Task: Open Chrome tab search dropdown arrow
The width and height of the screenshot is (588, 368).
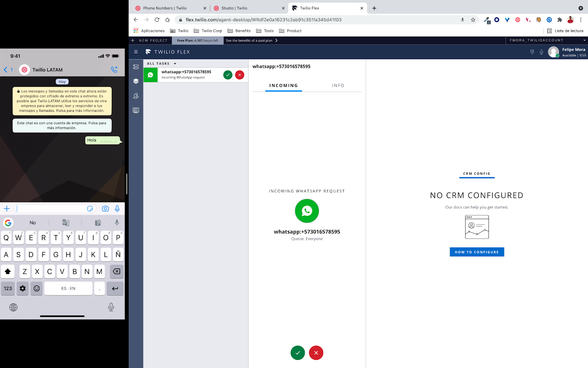Action: coord(581,8)
